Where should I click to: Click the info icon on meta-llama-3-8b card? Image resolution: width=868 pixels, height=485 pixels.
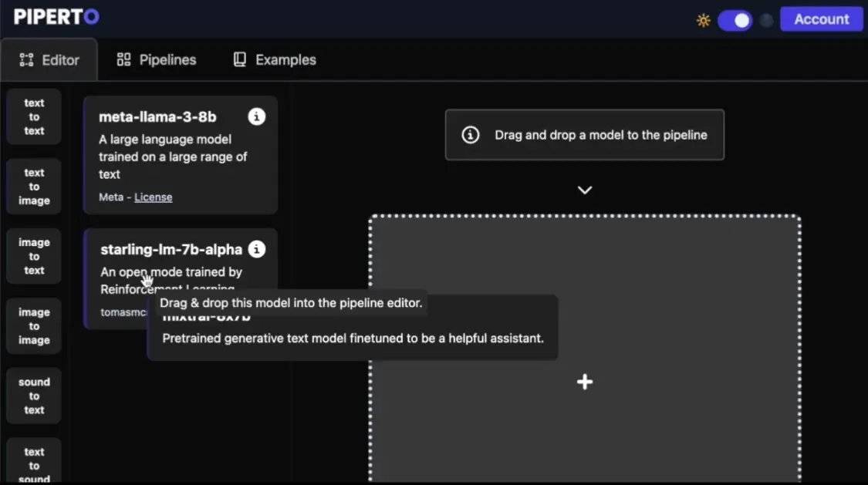click(257, 116)
